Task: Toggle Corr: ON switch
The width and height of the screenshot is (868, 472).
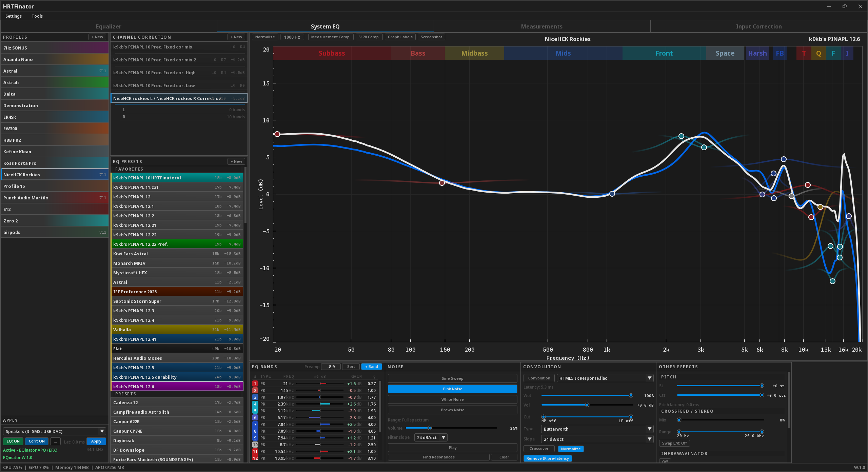Action: [x=37, y=441]
